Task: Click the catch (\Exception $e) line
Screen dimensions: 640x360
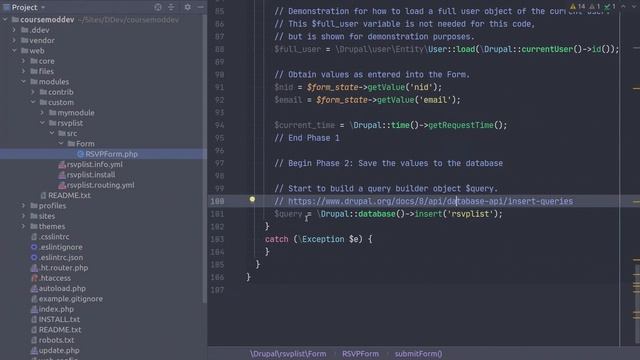Action: pos(318,239)
